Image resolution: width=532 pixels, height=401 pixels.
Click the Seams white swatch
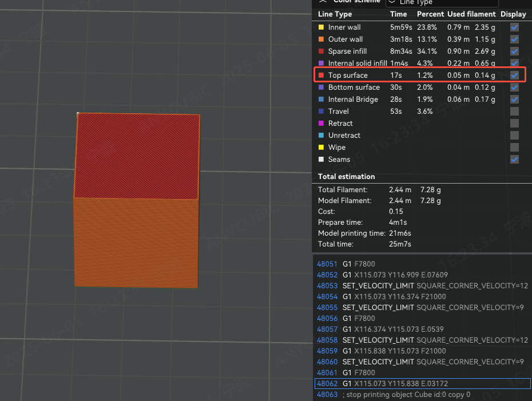coord(321,160)
